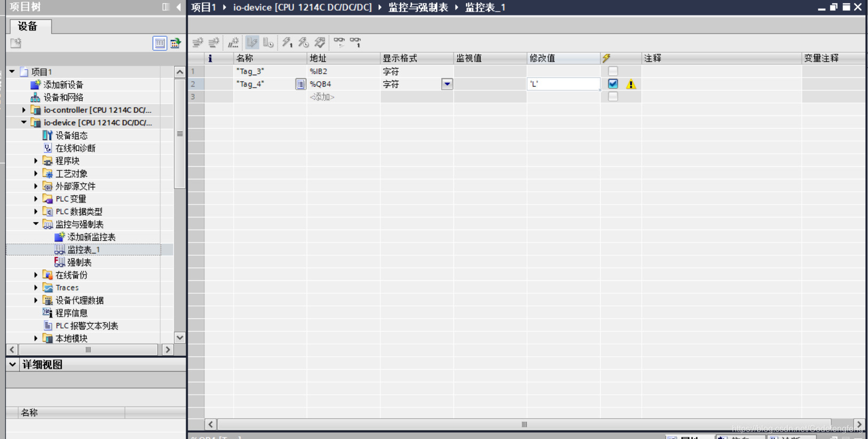The height and width of the screenshot is (439, 868).
Task: Click the 监视值 column header
Action: pyautogui.click(x=490, y=58)
